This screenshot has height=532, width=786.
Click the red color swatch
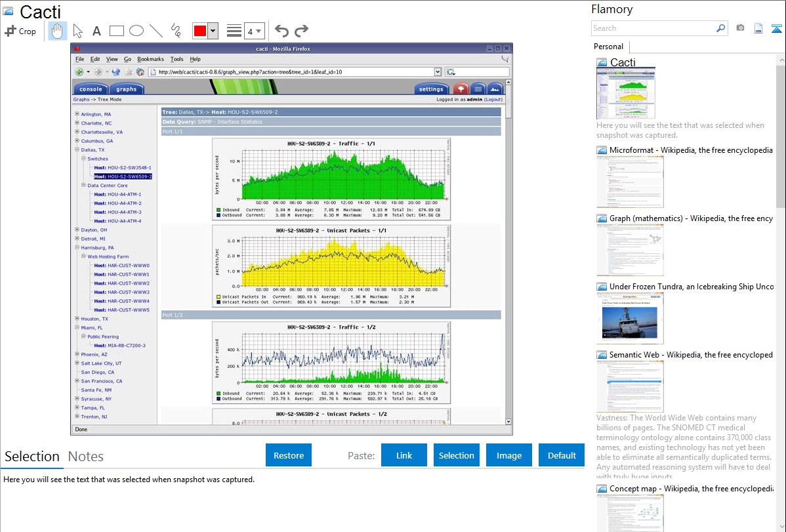pos(199,31)
